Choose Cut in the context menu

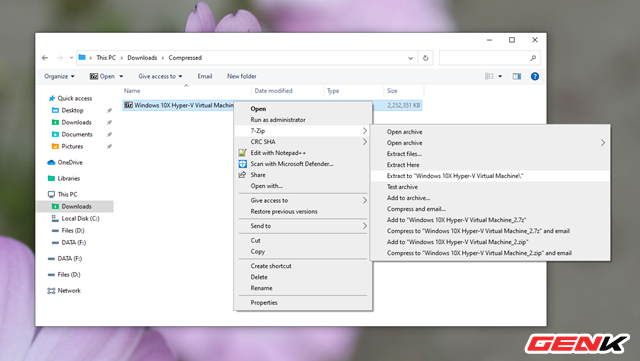point(303,241)
